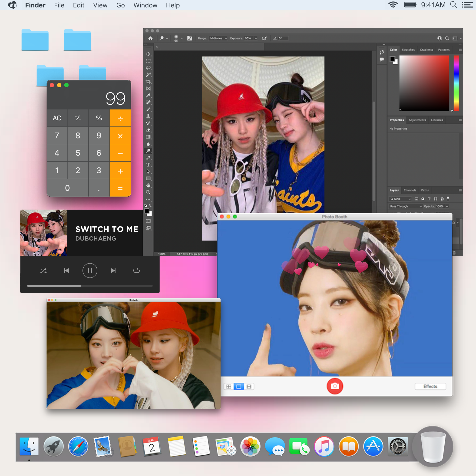Click Photo Booth's red camera shutter

coord(335,386)
